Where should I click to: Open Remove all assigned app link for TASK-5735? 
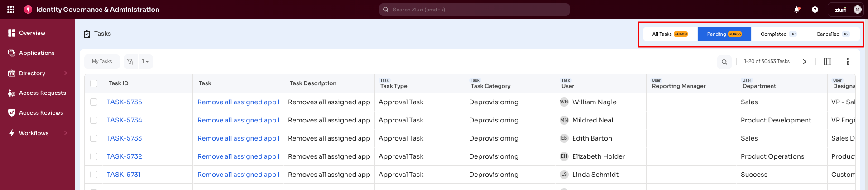coord(239,102)
